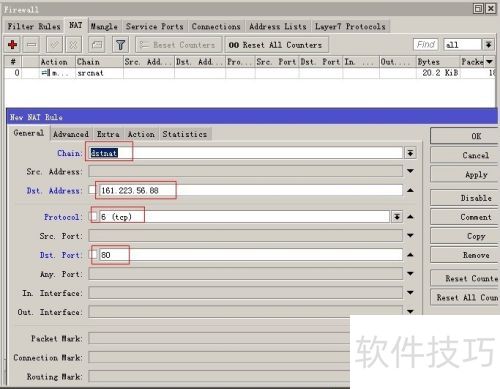Switch to the NAT tab
The height and width of the screenshot is (389, 500).
click(76, 25)
